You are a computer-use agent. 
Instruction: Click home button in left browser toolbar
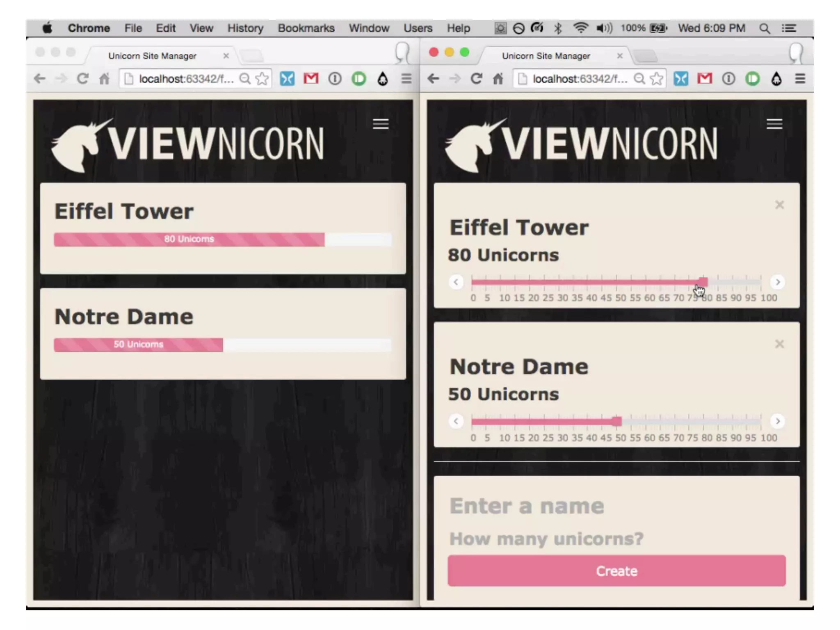point(105,78)
